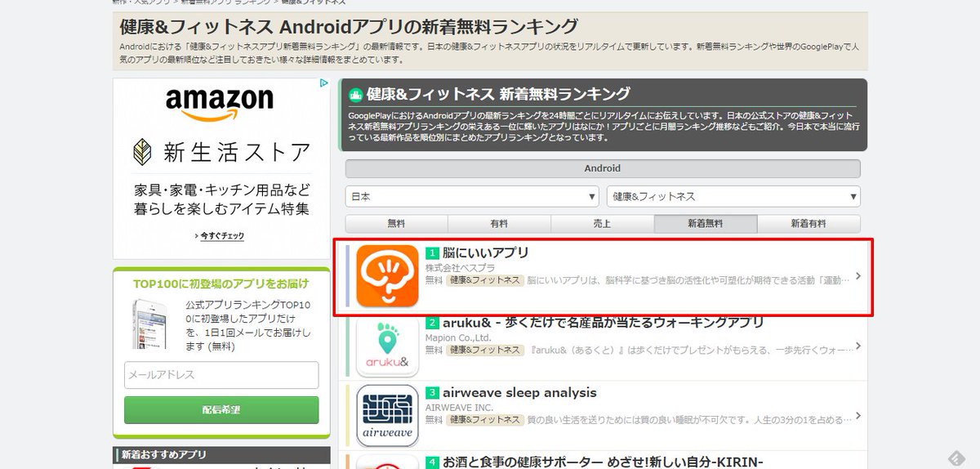Open the 脳にいいアプリ app icon
The width and height of the screenshot is (980, 469).
[387, 276]
